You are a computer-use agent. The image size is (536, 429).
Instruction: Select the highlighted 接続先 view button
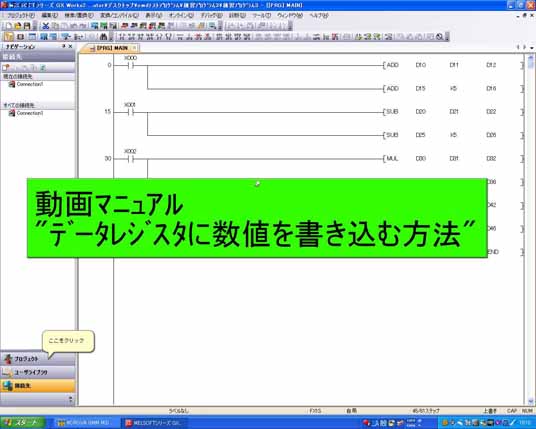pyautogui.click(x=38, y=386)
